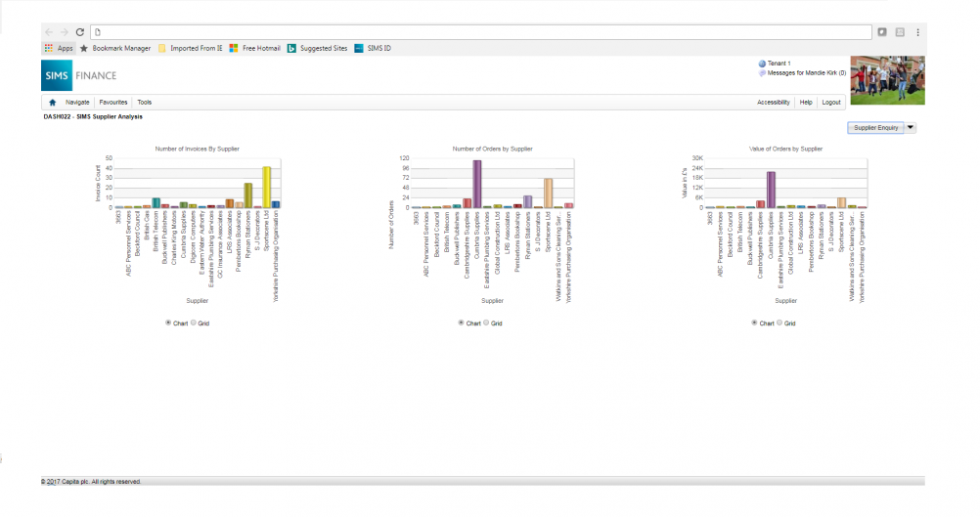The width and height of the screenshot is (980, 517).
Task: Click the SIMS Finance logo
Action: pos(79,75)
